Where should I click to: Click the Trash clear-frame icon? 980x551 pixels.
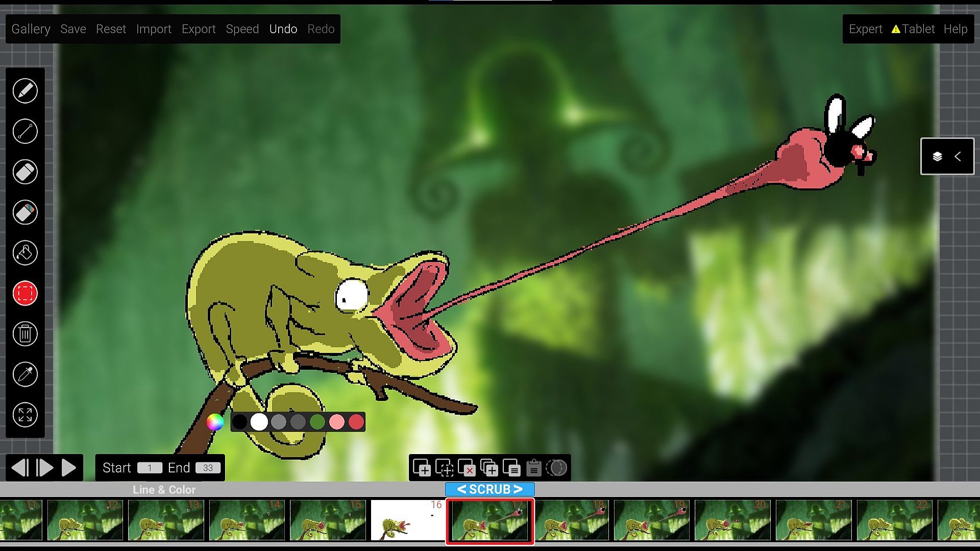[x=25, y=334]
